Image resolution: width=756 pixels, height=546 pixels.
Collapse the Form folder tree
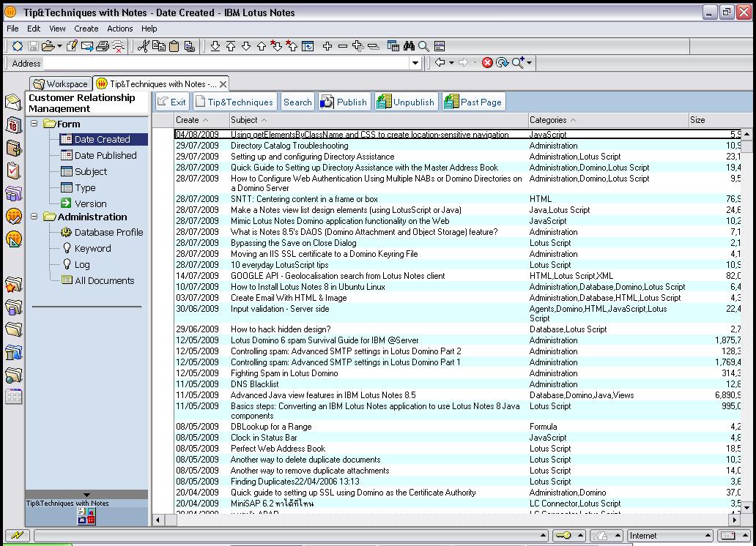[34, 124]
